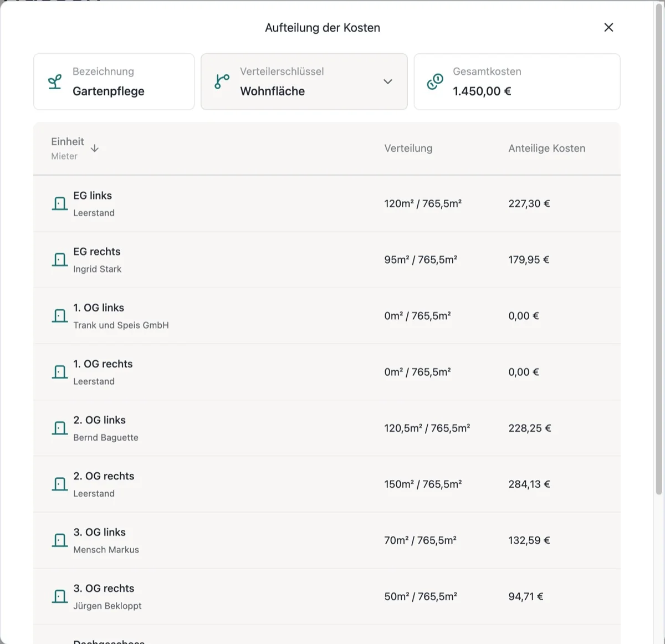Click the 120m² / 765,5m² distribution value
665x644 pixels.
pos(423,203)
